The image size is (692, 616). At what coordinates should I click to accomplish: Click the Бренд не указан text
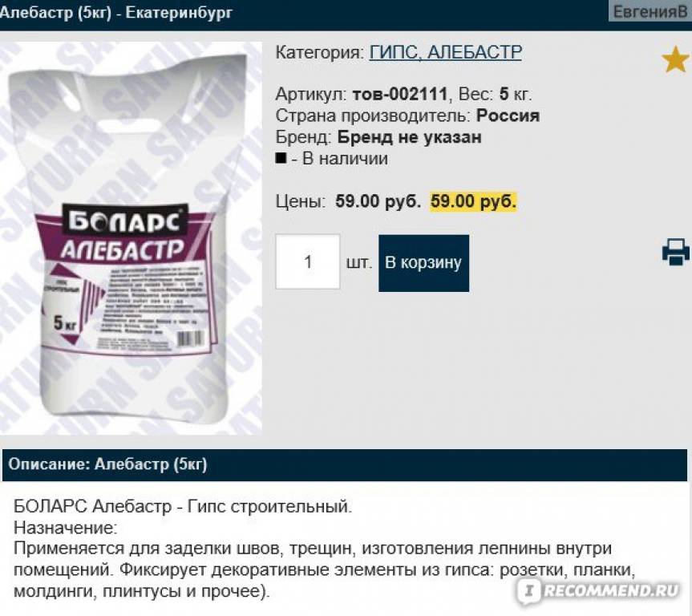tap(409, 137)
